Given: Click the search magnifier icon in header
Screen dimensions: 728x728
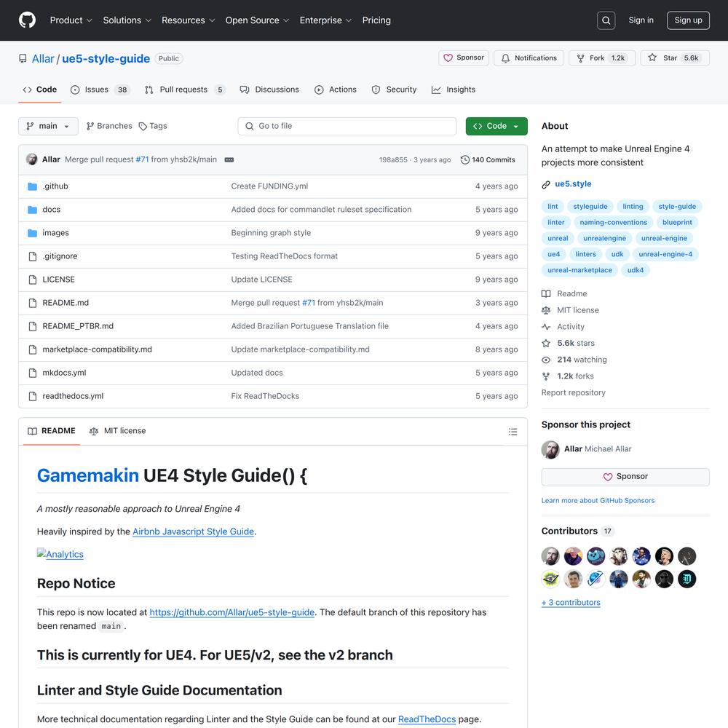Looking at the screenshot, I should pyautogui.click(x=606, y=20).
